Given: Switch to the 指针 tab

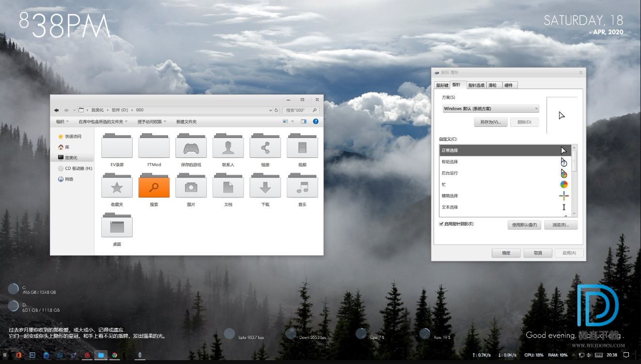Looking at the screenshot, I should pos(458,85).
